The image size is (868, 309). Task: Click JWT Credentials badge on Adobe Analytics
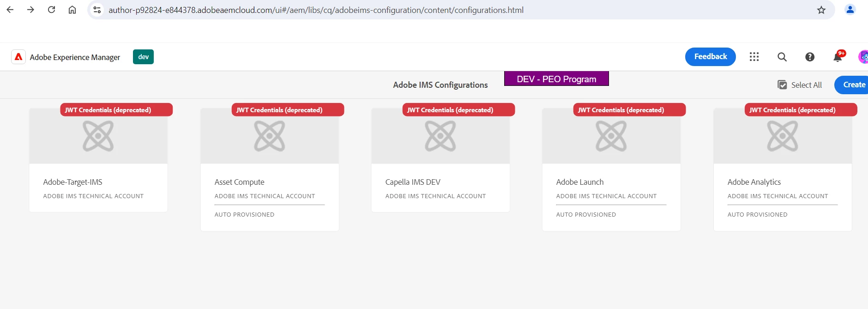801,110
